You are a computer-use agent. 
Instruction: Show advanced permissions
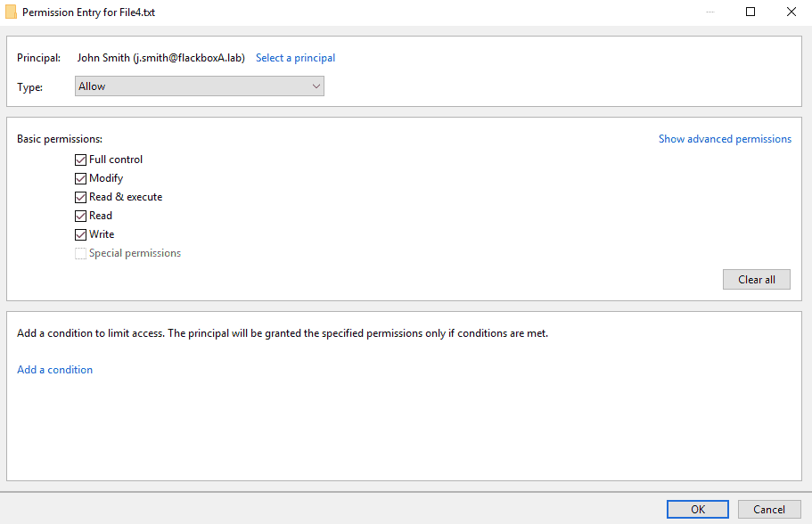pos(725,139)
